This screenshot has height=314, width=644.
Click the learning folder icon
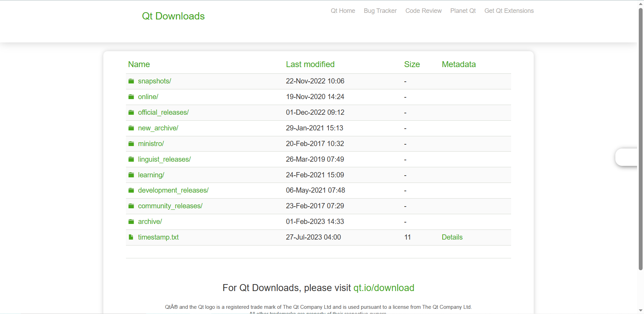tap(131, 175)
